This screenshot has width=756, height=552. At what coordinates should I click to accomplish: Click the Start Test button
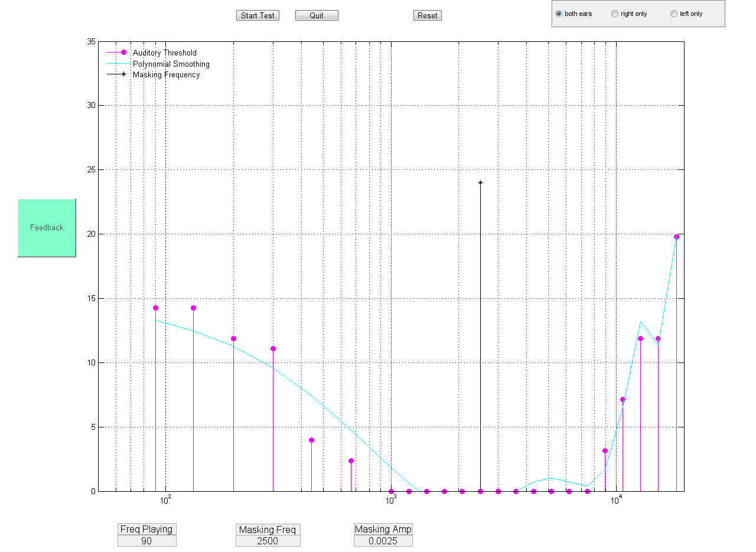[258, 15]
